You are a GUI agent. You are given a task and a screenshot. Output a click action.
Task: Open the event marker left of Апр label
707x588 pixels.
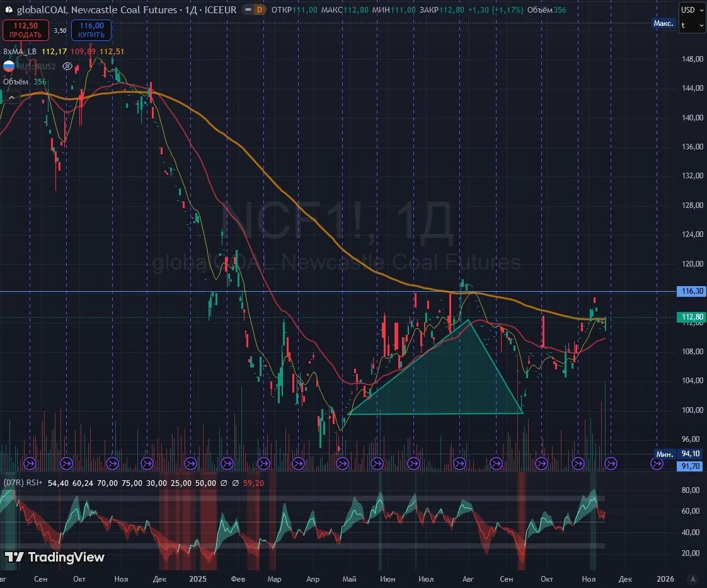(x=298, y=463)
